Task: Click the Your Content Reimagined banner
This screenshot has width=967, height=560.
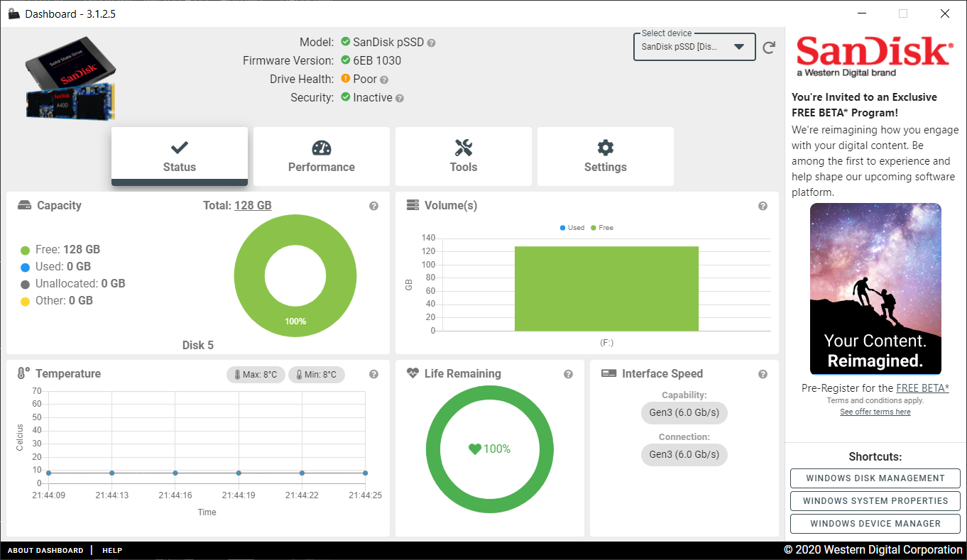Action: 875,289
